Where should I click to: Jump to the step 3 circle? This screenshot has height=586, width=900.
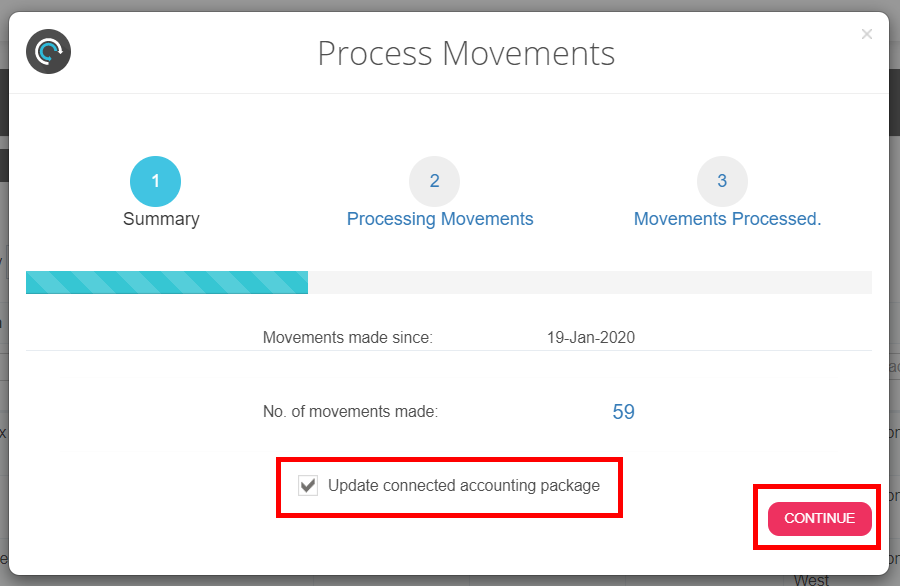tap(722, 182)
